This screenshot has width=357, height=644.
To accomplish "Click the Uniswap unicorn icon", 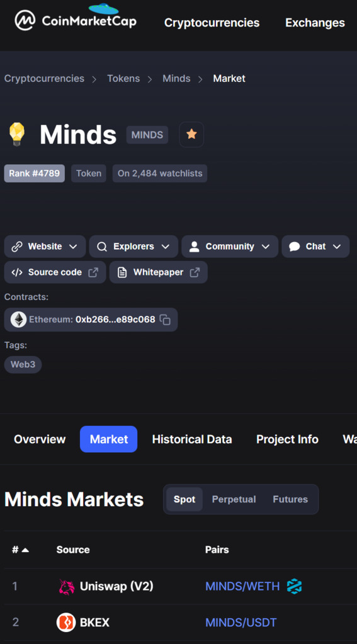I will pos(67,587).
